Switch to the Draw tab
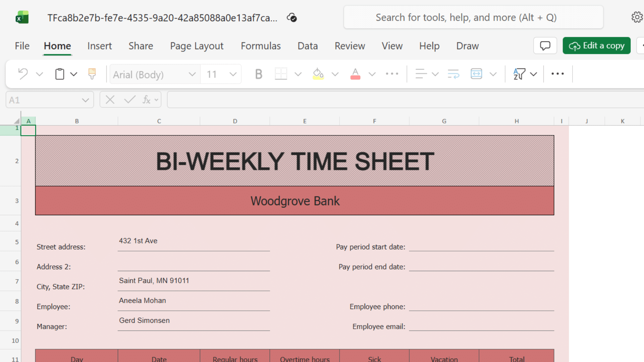644x362 pixels. click(x=468, y=46)
